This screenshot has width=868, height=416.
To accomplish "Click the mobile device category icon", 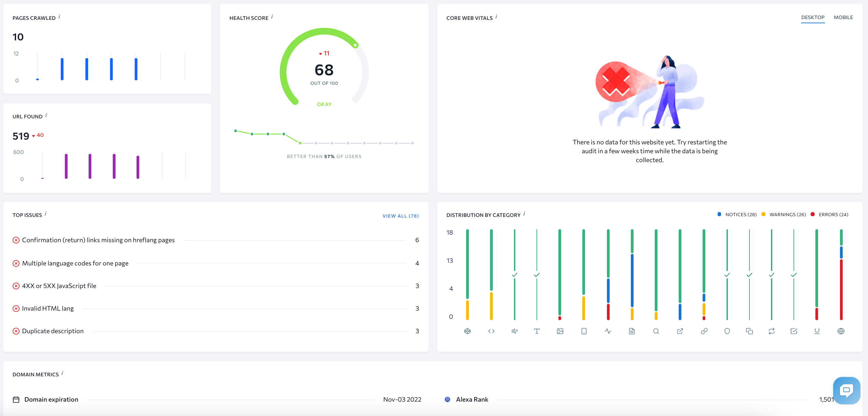I will 584,331.
